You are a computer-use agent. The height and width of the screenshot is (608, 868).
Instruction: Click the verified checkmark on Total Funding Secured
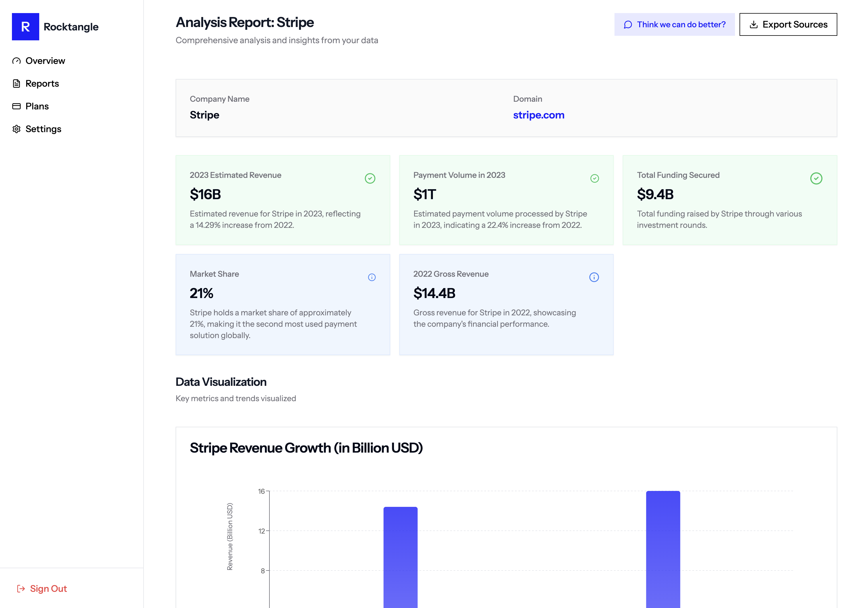pos(816,178)
